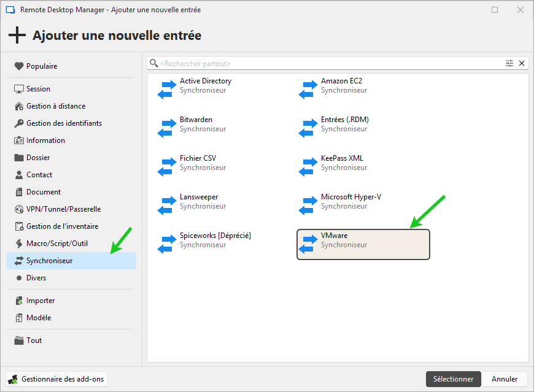534x392 pixels.
Task: Clear the search field with X
Action: (522, 63)
